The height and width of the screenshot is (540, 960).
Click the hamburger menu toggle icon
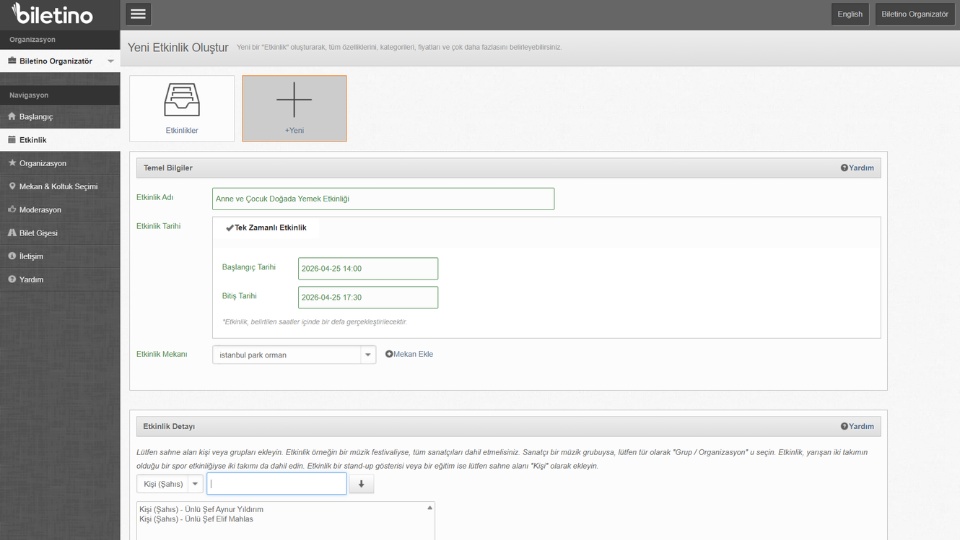[x=139, y=14]
